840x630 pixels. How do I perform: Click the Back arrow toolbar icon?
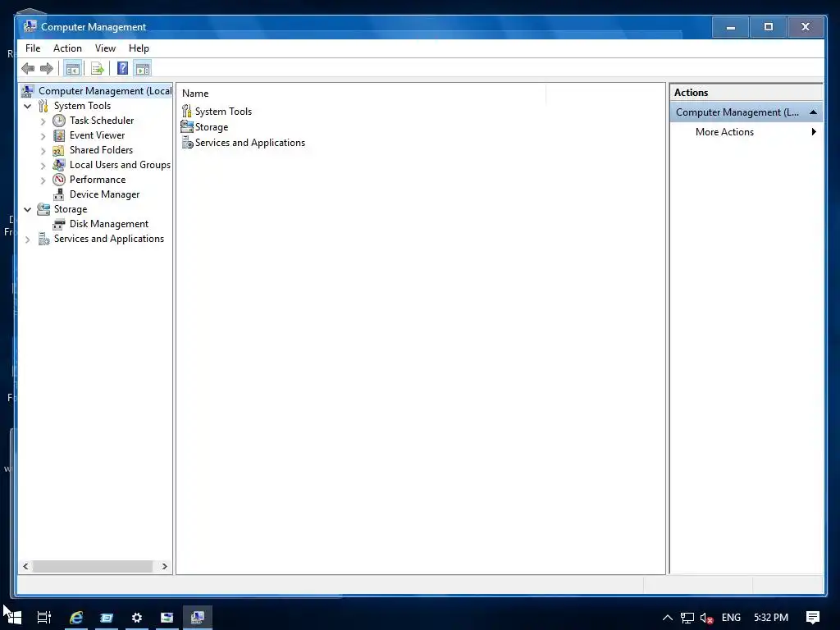pyautogui.click(x=28, y=69)
